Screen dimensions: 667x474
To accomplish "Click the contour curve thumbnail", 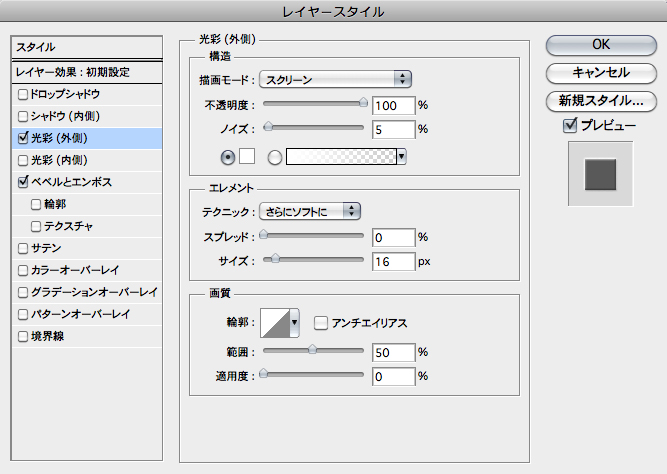I will click(x=275, y=323).
